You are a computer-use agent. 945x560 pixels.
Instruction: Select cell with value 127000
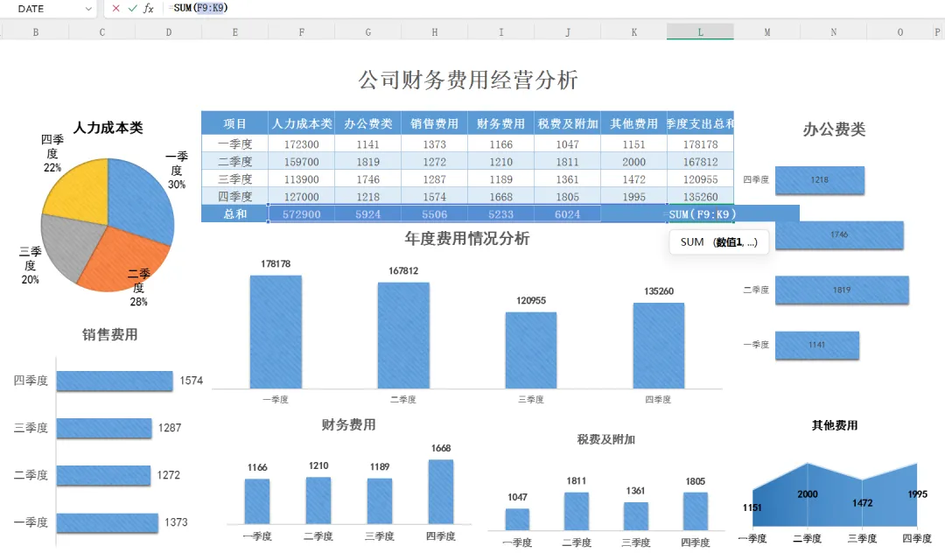[x=301, y=197]
